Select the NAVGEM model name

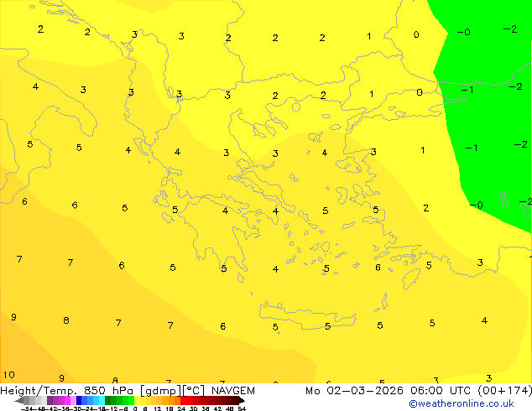click(233, 391)
